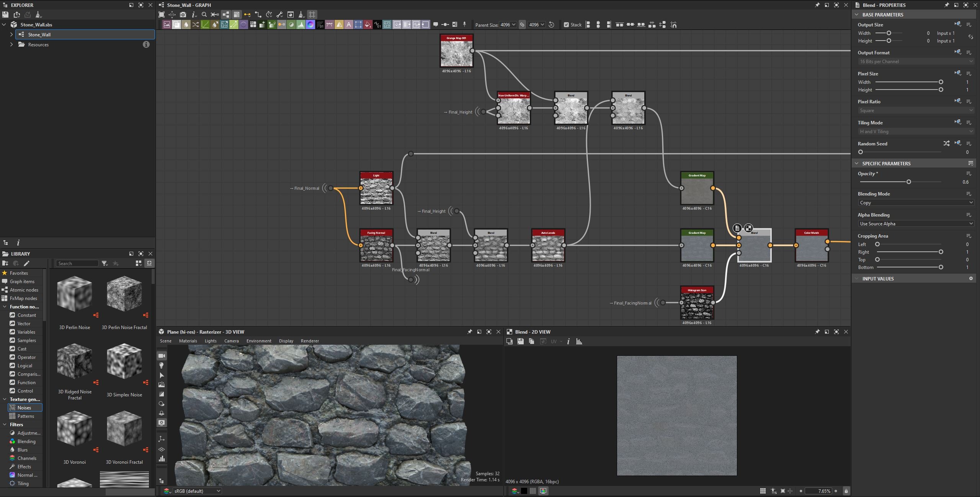Open the first Parent Size 4096 dropdown
The height and width of the screenshot is (497, 980).
[x=508, y=25]
